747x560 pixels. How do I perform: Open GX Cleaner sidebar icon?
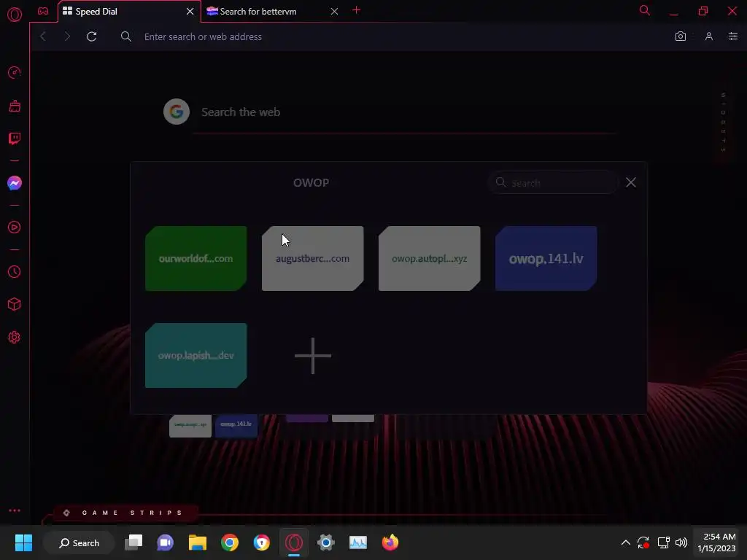15,106
